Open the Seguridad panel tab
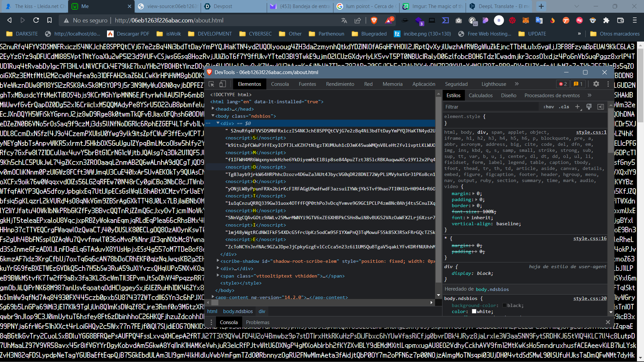The image size is (644, 362). 456,84
